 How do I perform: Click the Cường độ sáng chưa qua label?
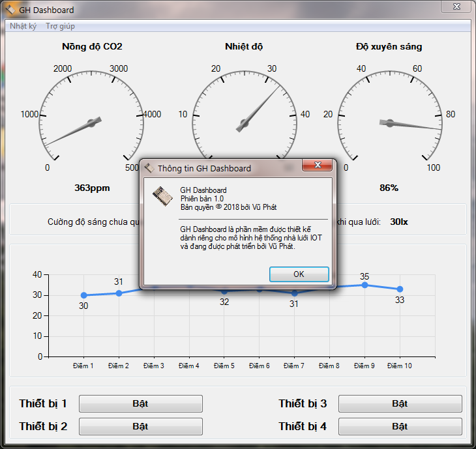click(93, 222)
